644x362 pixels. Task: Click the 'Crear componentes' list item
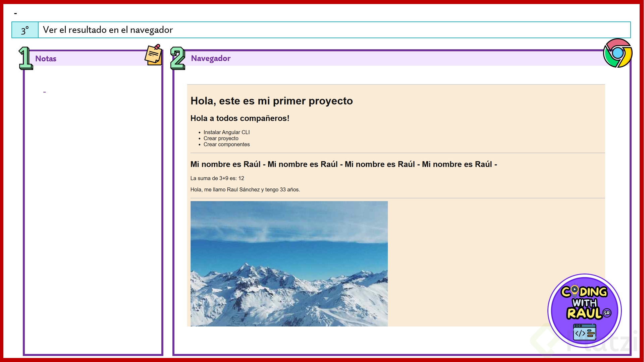(226, 144)
